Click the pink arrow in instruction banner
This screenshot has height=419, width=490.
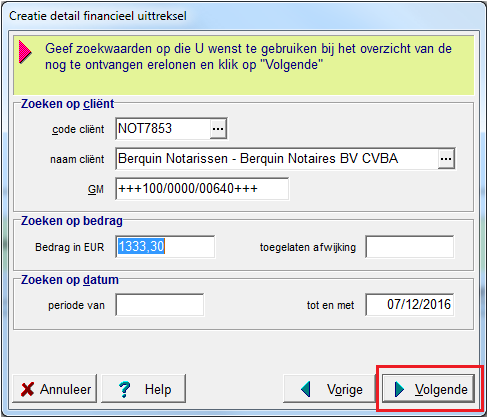pos(25,52)
